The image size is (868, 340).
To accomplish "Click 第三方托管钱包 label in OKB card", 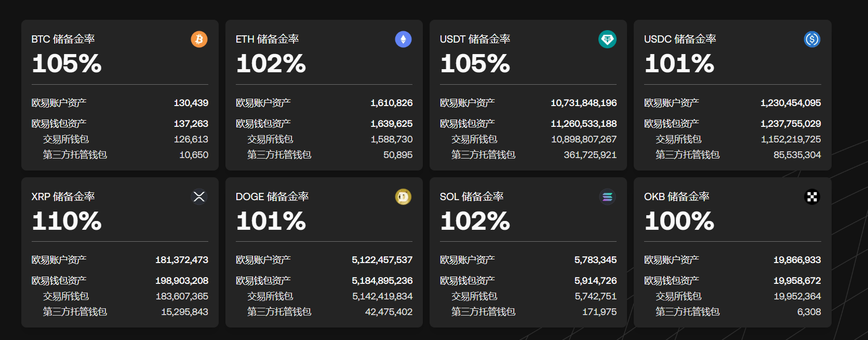I will [687, 312].
